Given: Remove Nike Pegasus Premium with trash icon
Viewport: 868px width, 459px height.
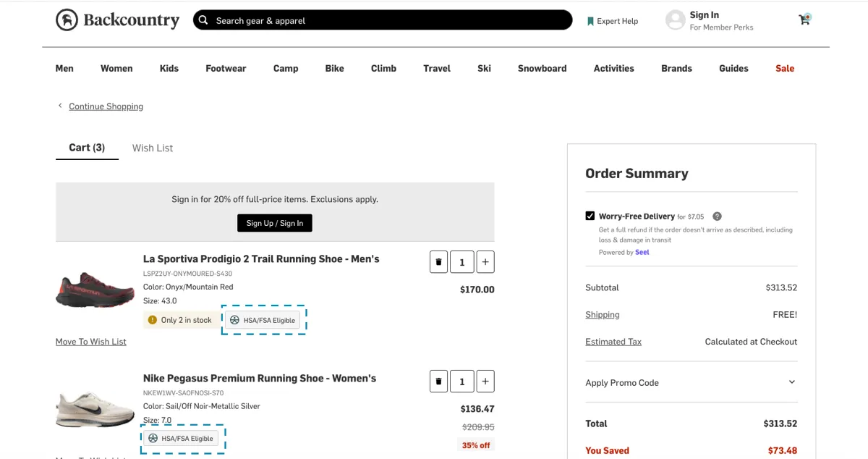Looking at the screenshot, I should pyautogui.click(x=438, y=381).
